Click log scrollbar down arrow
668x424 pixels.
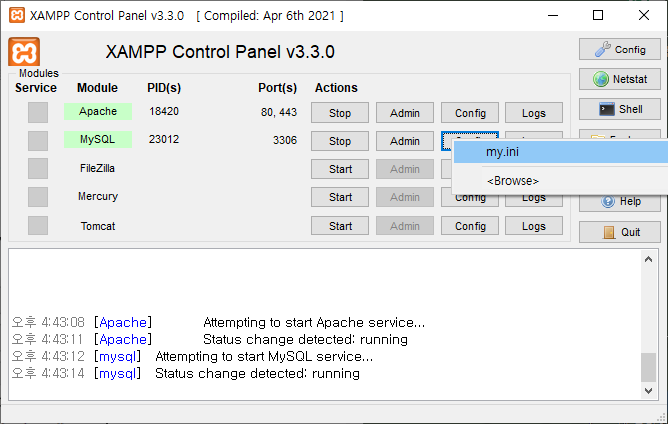[x=648, y=390]
